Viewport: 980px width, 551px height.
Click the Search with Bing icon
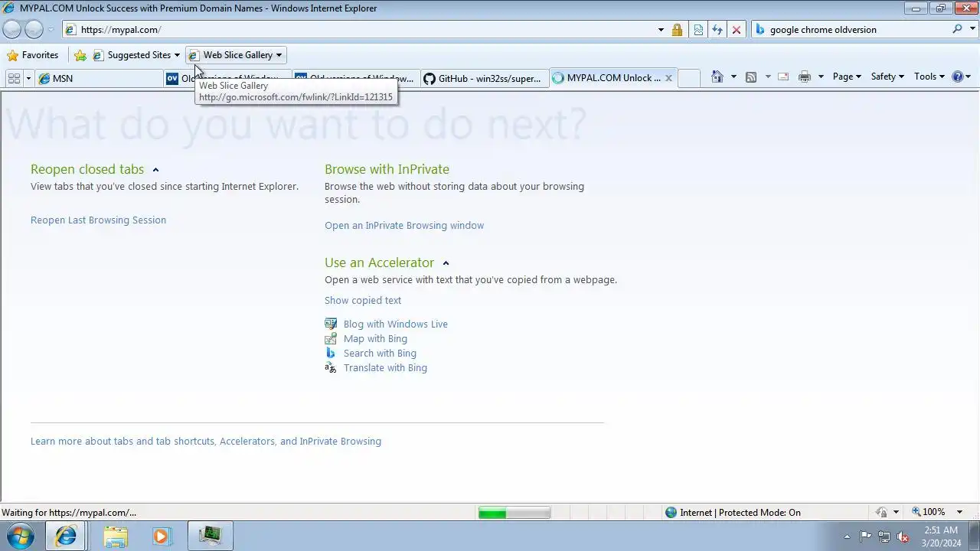coord(331,353)
